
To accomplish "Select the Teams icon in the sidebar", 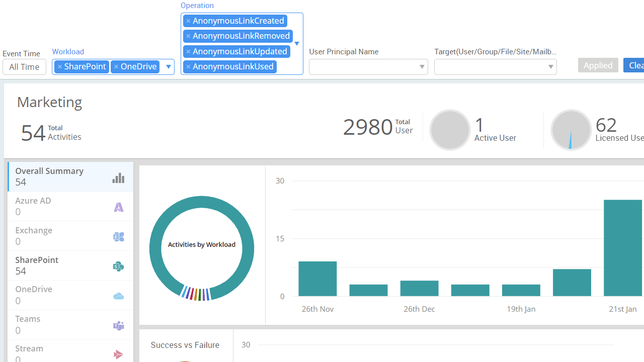I will (118, 325).
